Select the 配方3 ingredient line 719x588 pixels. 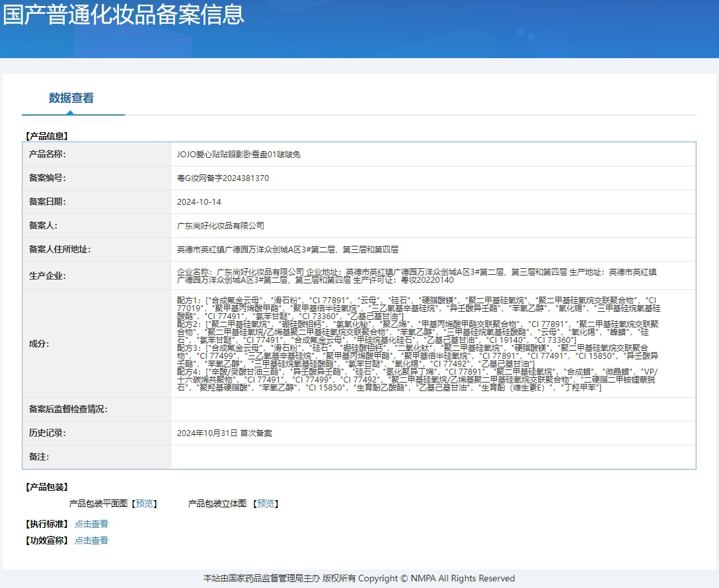pos(418,356)
